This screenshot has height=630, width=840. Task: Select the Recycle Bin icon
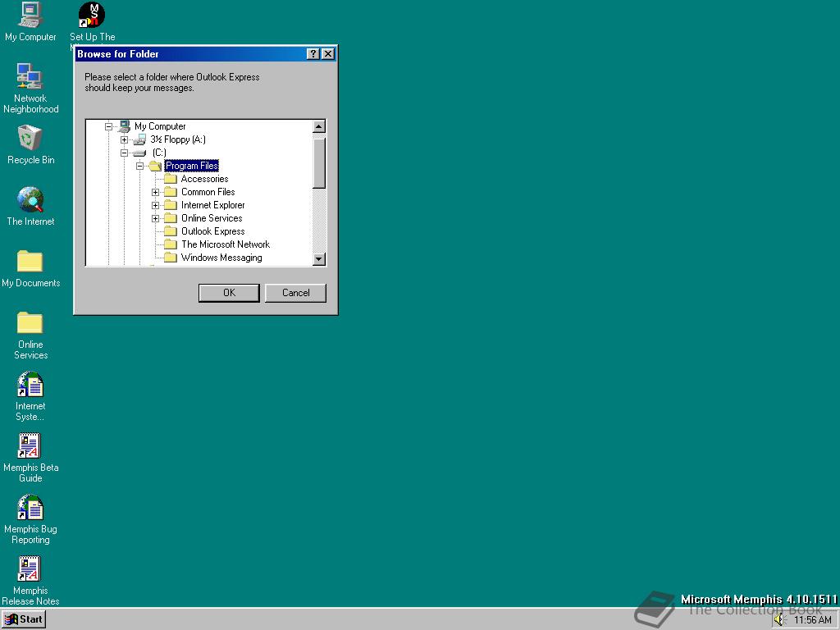30,138
